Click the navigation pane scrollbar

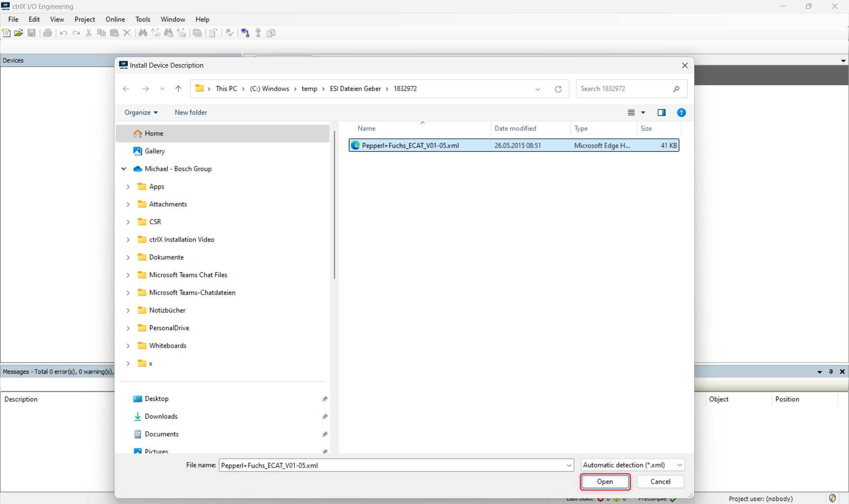(334, 203)
